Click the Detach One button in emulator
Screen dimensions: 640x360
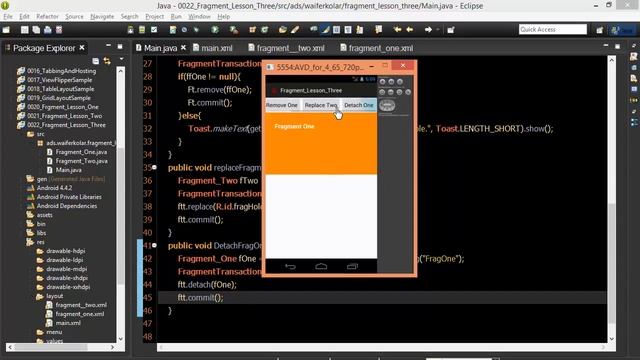tap(359, 105)
